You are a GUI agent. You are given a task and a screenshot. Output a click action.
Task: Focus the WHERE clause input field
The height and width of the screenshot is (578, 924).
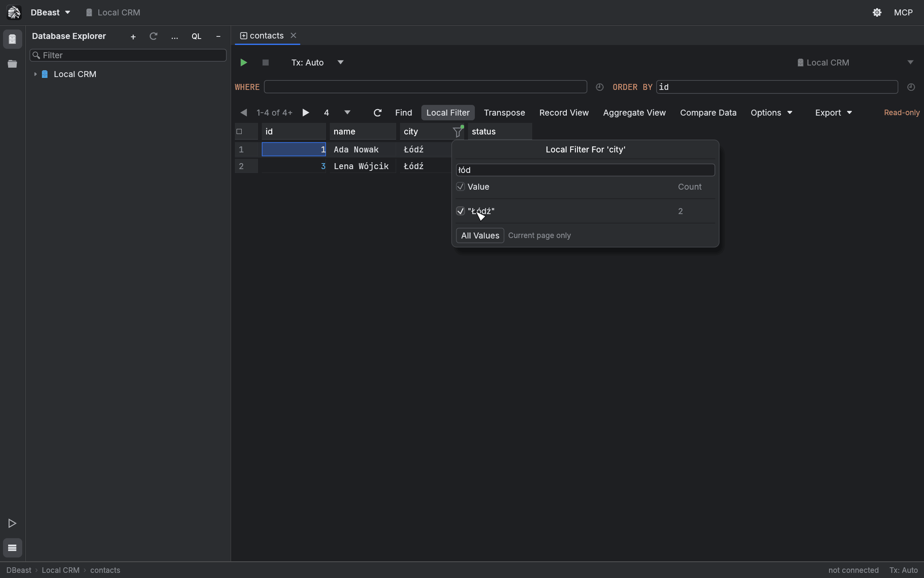(x=425, y=87)
